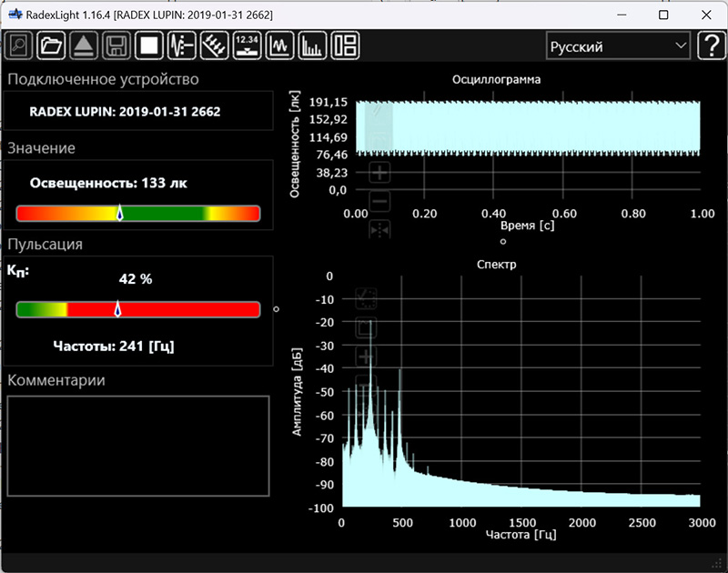The height and width of the screenshot is (573, 728).
Task: Save the measurement with the floppy disk icon
Action: [116, 45]
